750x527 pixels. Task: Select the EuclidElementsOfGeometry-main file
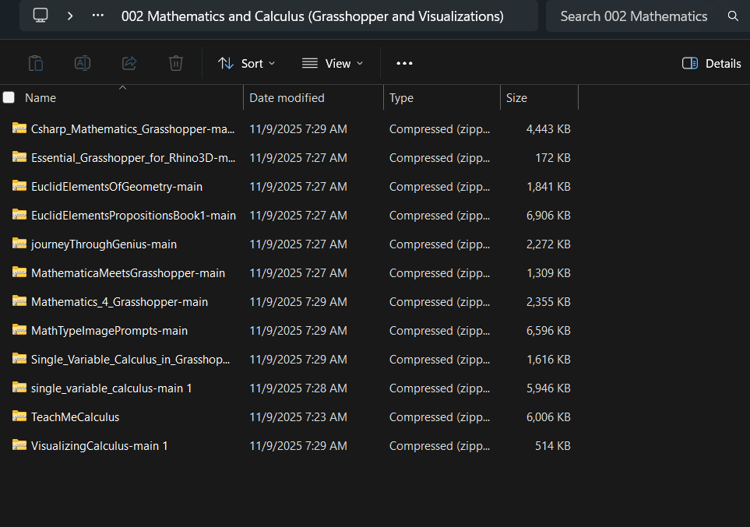pos(116,187)
